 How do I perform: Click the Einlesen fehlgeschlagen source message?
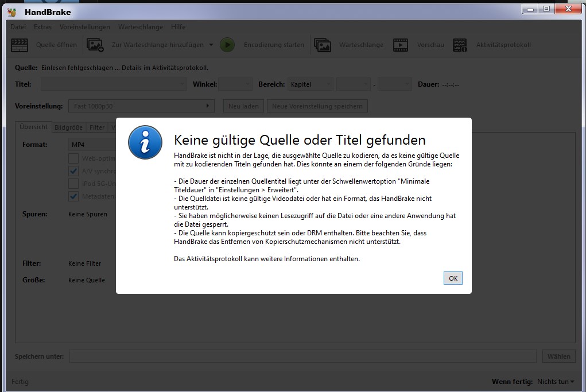click(125, 68)
